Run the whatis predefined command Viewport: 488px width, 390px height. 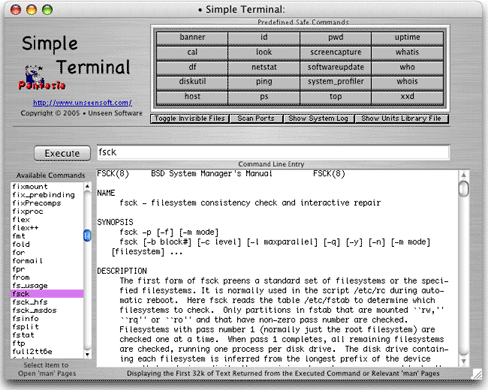point(407,53)
